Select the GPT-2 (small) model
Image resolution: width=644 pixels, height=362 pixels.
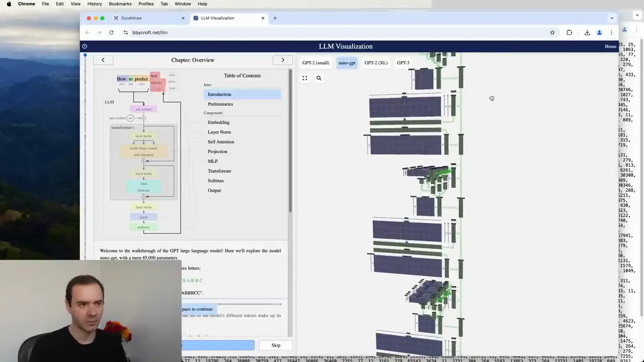(315, 63)
